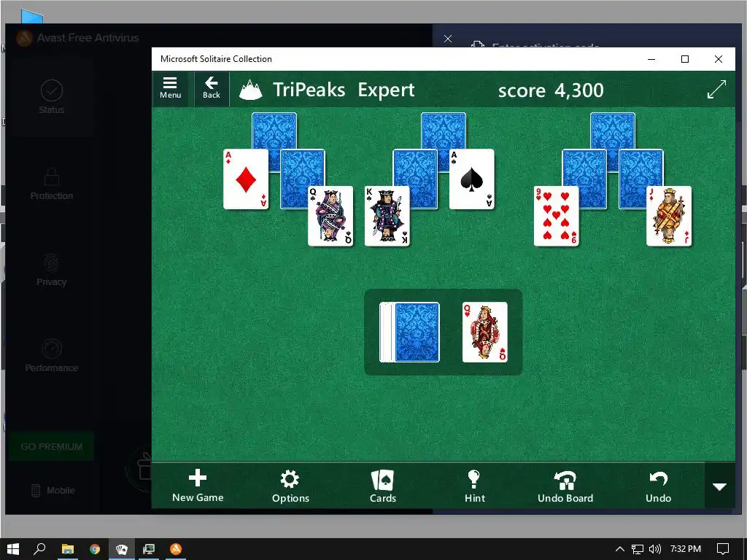Click the TriPeaks mountain logo icon
This screenshot has width=747, height=560.
251,90
